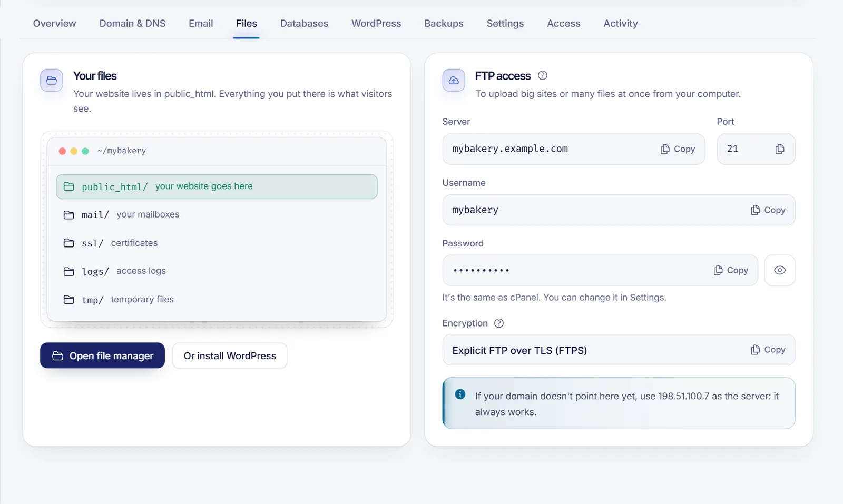The height and width of the screenshot is (504, 843).
Task: Click the folder icon beside ssl/
Action: (x=68, y=243)
